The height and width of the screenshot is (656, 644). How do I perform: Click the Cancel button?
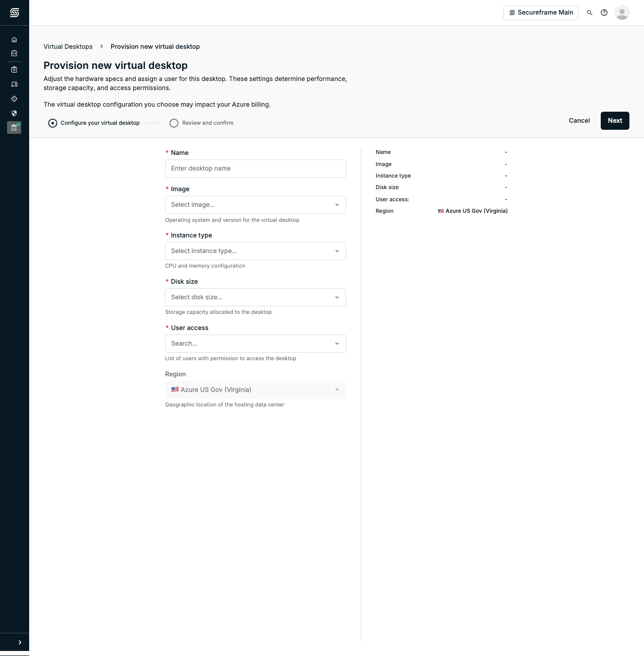click(579, 121)
